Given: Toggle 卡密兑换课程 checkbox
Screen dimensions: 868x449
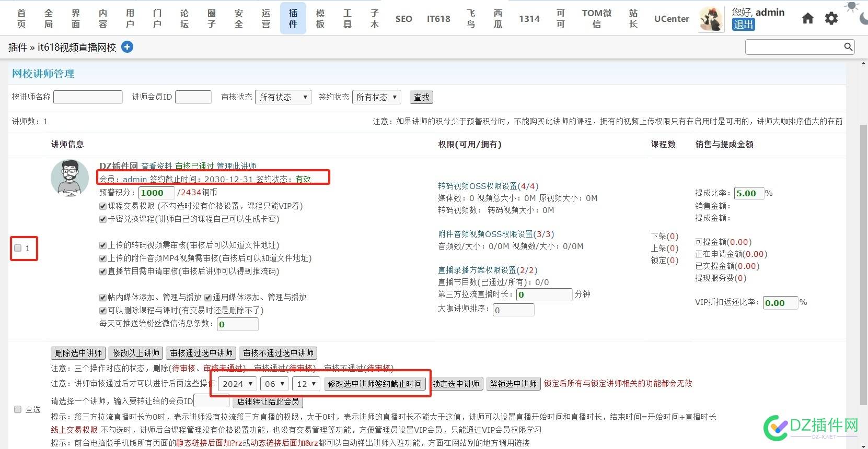Looking at the screenshot, I should pos(103,219).
